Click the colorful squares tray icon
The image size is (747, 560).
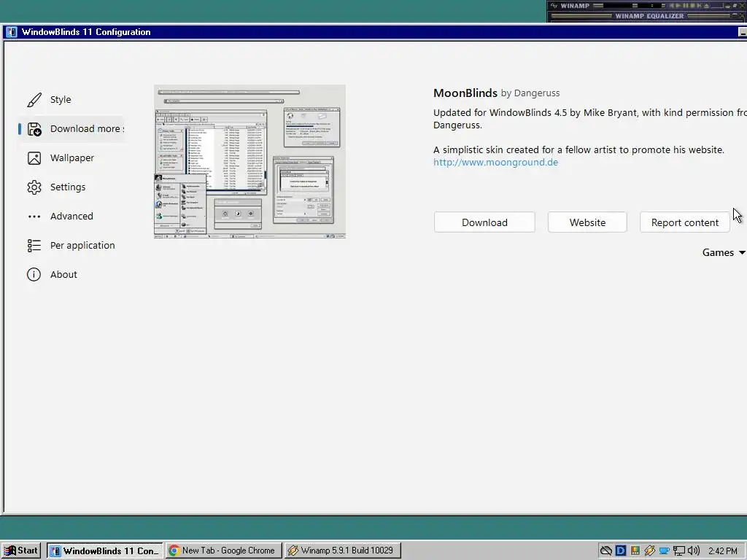(x=635, y=551)
